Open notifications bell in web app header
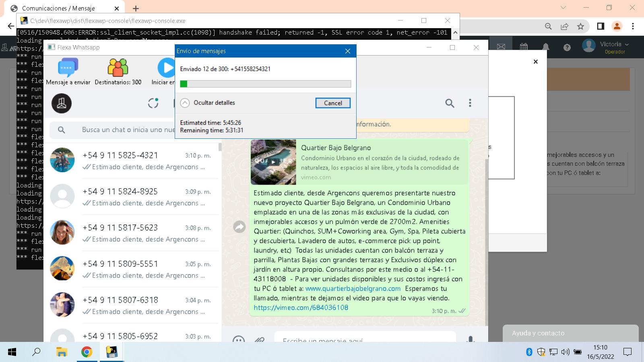Screen dimensions: 644x362 546,47
